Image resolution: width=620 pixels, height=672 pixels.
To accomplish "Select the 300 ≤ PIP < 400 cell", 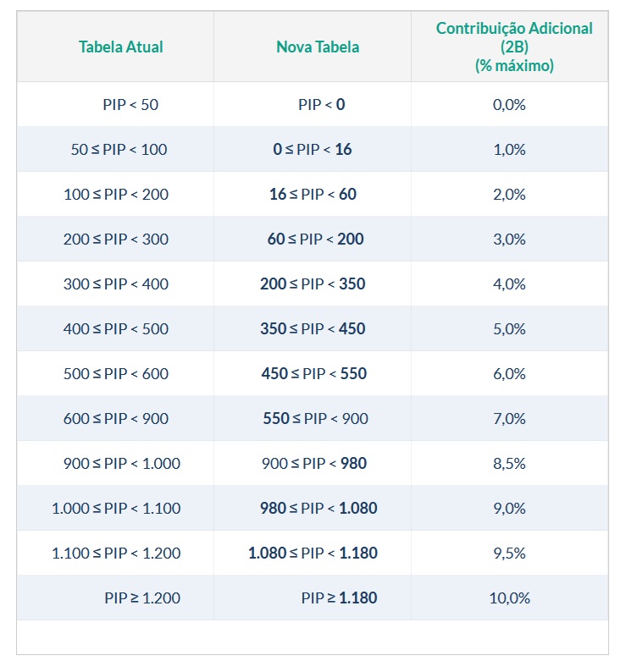I will coord(116,284).
